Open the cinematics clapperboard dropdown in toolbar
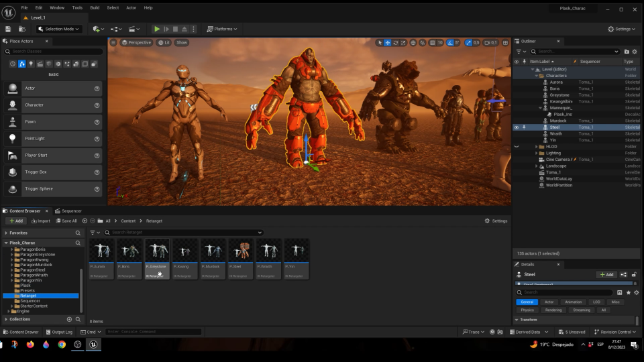The width and height of the screenshot is (644, 362). (134, 29)
